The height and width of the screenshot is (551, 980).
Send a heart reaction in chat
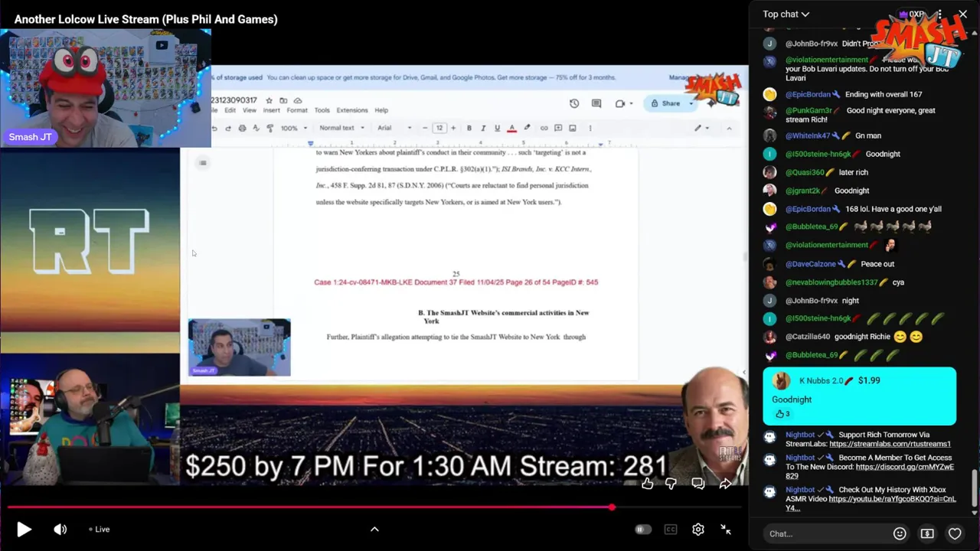pos(955,533)
